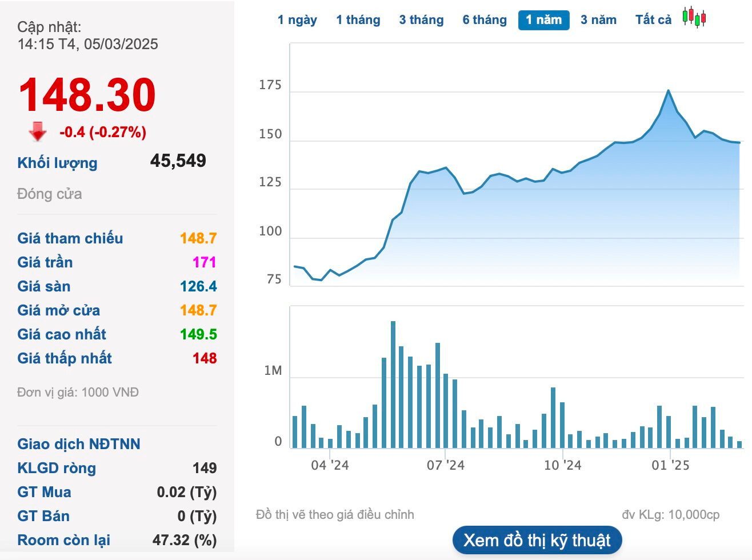
Task: Click the floor price value 126.4
Action: 198,286
